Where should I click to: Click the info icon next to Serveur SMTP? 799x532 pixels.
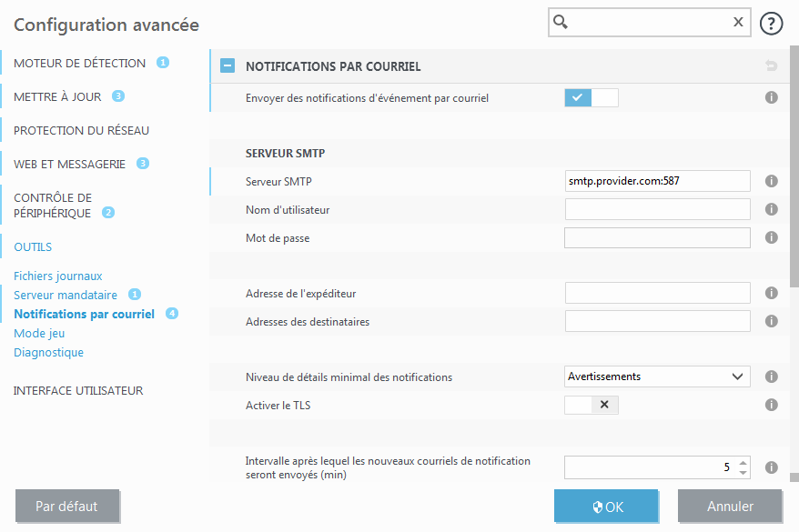click(771, 181)
